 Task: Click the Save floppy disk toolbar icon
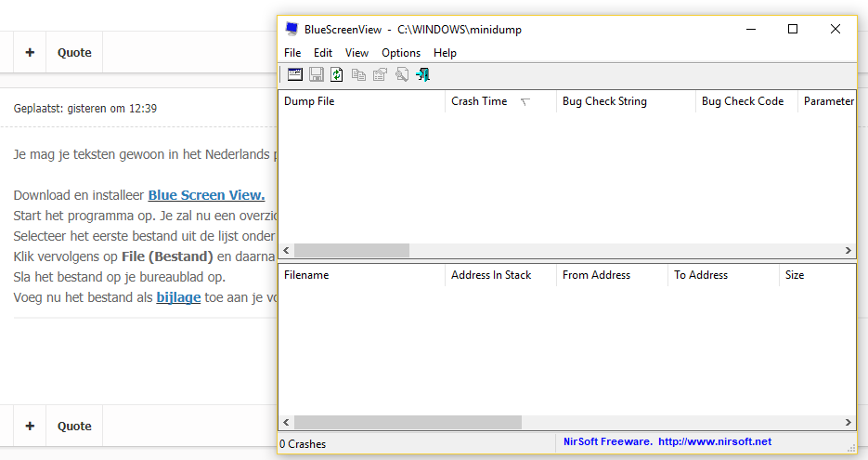(x=316, y=74)
